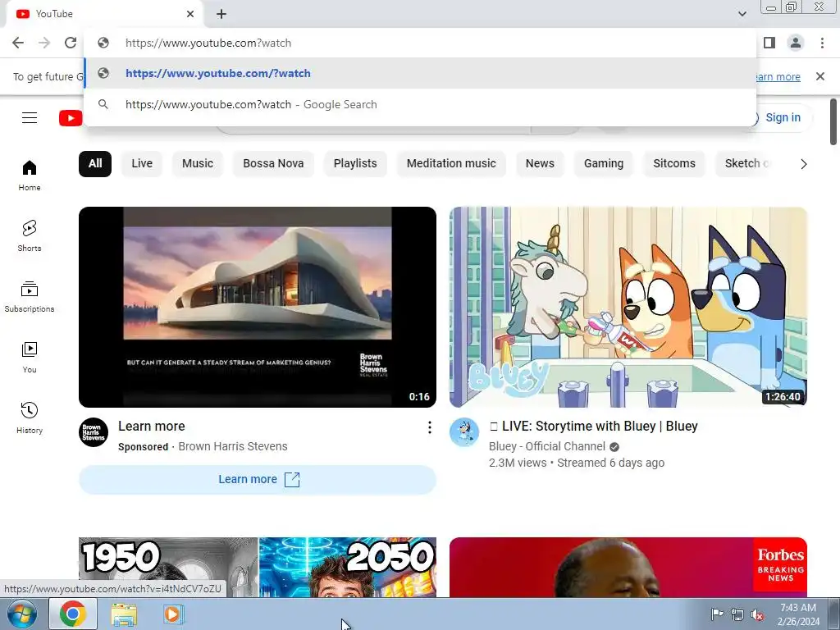The width and height of the screenshot is (840, 630).
Task: Open the File Explorer taskbar icon
Action: [124, 614]
